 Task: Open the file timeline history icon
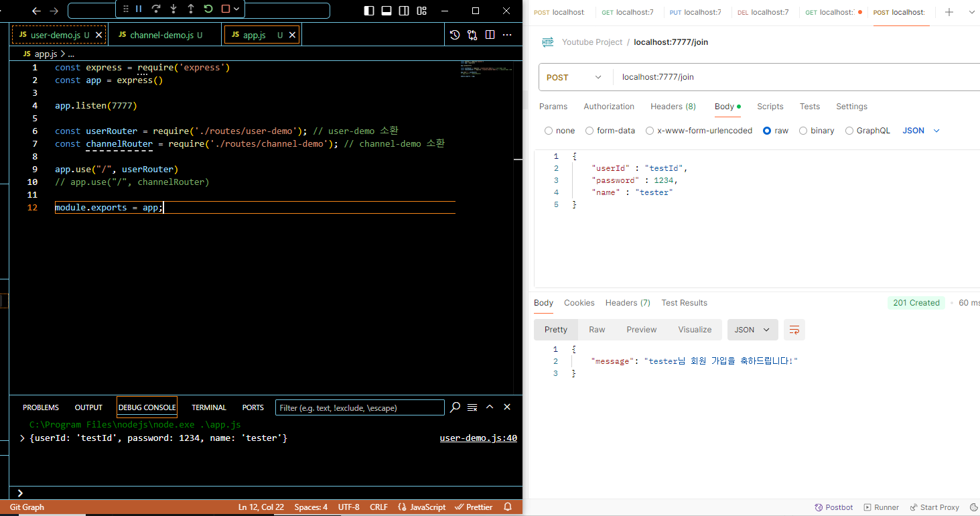(x=455, y=35)
